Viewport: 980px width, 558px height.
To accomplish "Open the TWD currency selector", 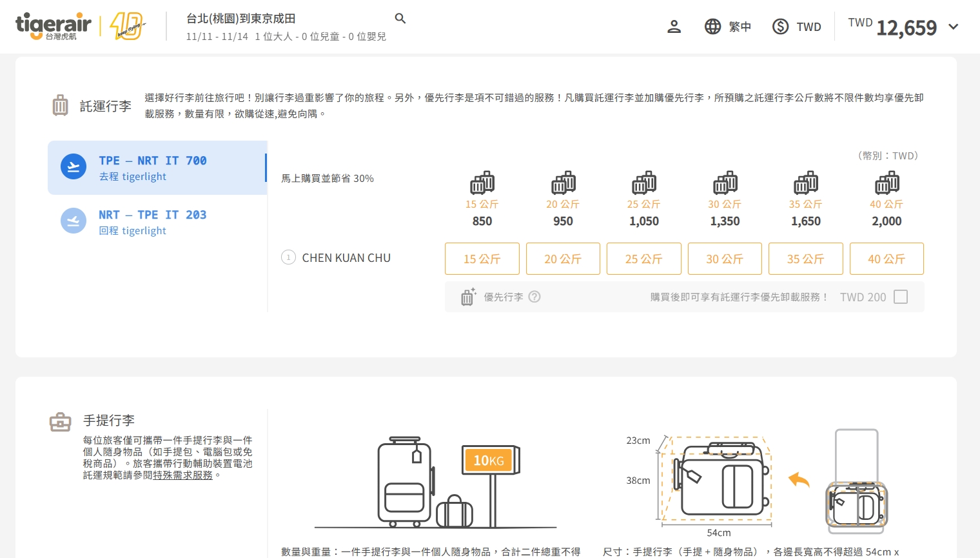I will (x=808, y=27).
